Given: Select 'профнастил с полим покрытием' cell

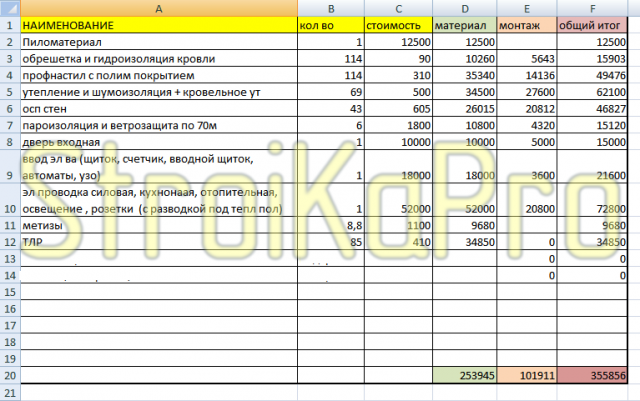Looking at the screenshot, I should [x=159, y=76].
